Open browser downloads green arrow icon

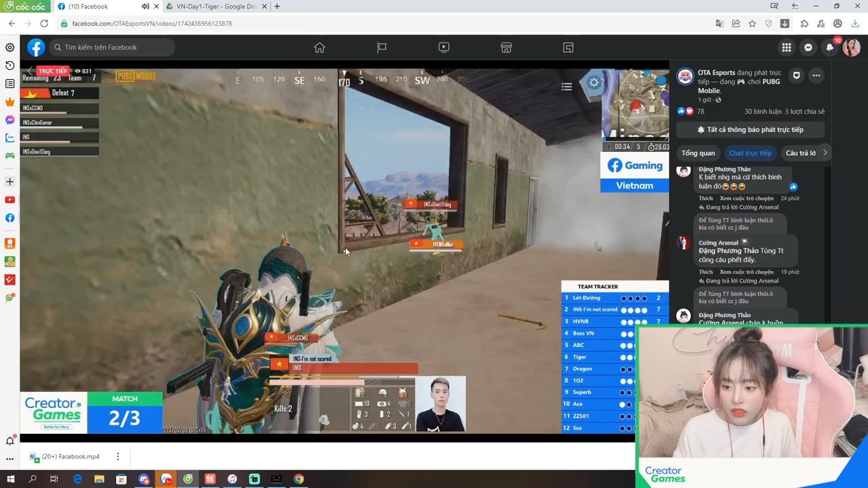coord(856,24)
